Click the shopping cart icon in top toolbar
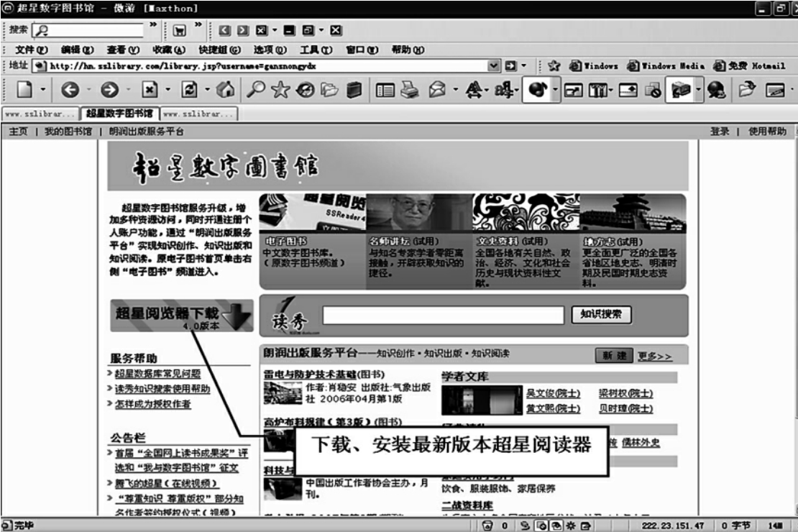 [179, 30]
